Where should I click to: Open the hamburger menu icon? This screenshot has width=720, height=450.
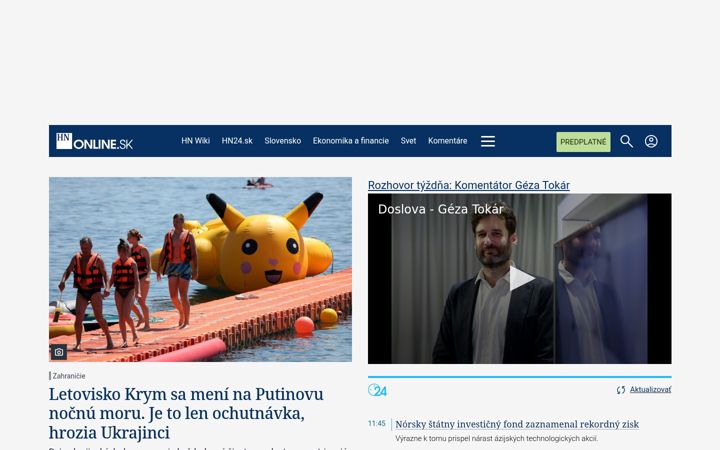click(488, 141)
